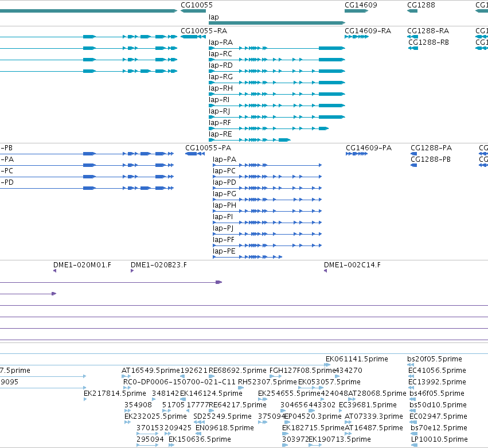
Task: Click the CG1288 gene label
Action: (x=421, y=5)
